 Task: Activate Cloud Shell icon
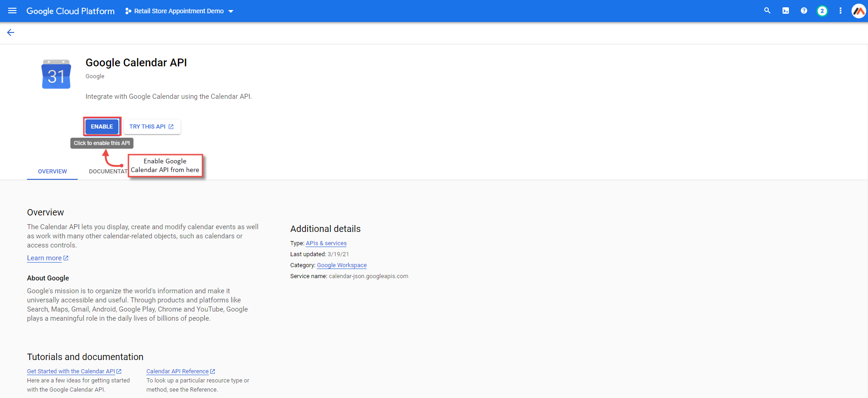(x=785, y=11)
